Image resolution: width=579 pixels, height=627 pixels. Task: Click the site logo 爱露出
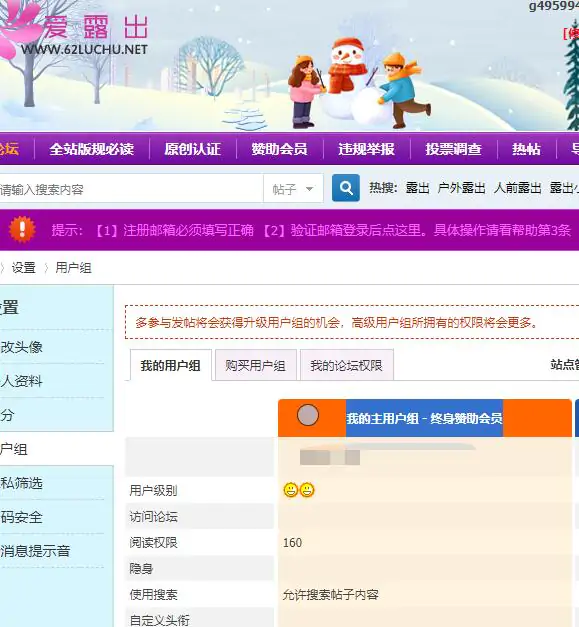pos(95,27)
